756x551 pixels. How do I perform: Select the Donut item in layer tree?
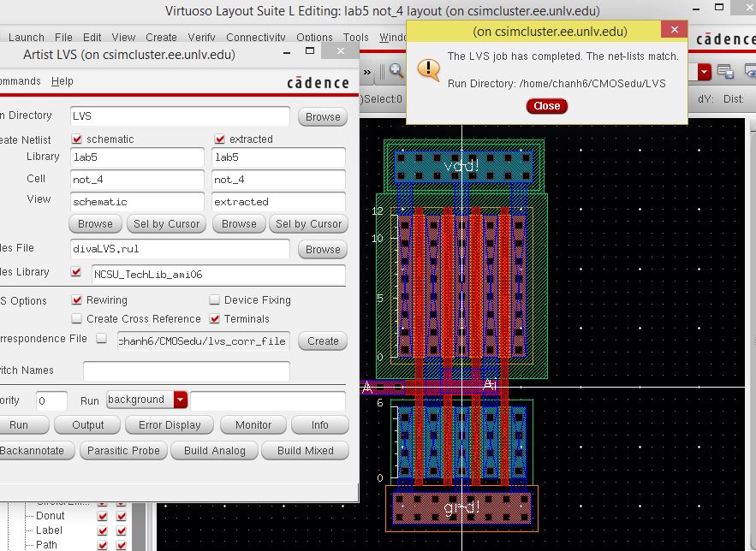[50, 516]
